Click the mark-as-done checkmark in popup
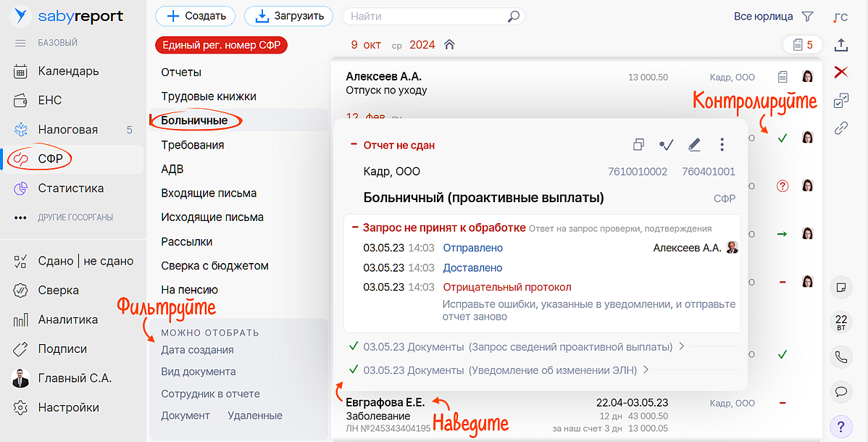This screenshot has height=442, width=868. (666, 145)
